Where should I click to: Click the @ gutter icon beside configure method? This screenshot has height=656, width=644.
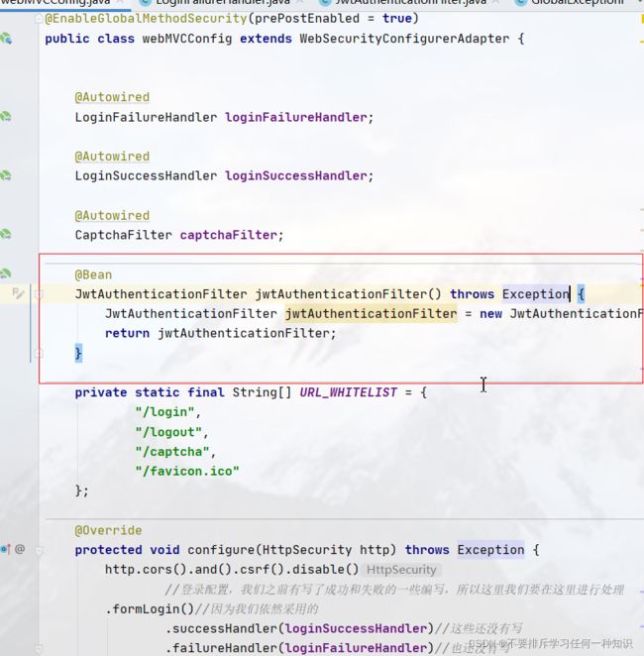point(20,549)
